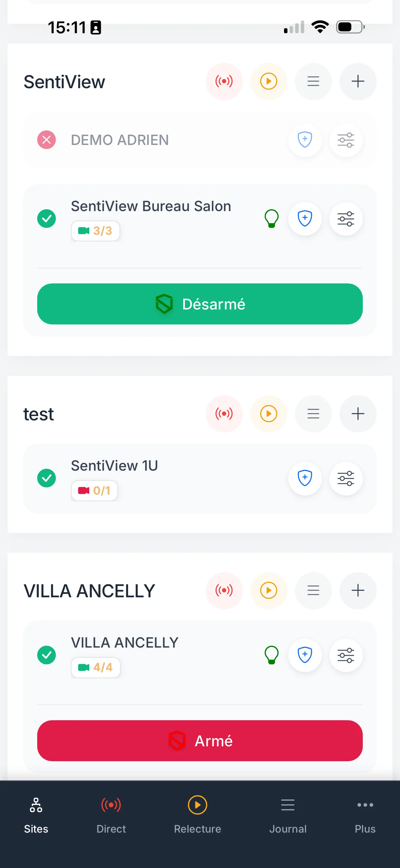Expand the test site menu list

313,414
